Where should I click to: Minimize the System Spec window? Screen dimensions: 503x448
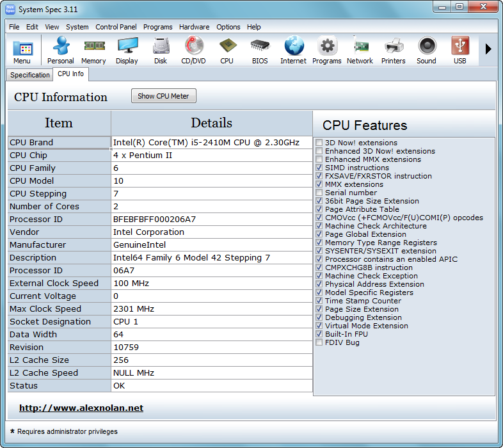442,7
